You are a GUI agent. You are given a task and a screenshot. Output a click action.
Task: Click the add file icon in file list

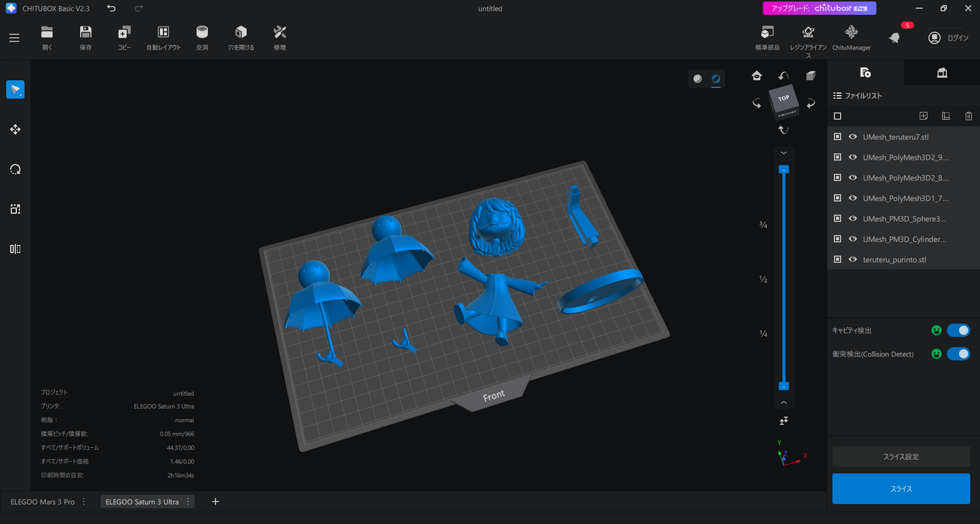pyautogui.click(x=923, y=116)
